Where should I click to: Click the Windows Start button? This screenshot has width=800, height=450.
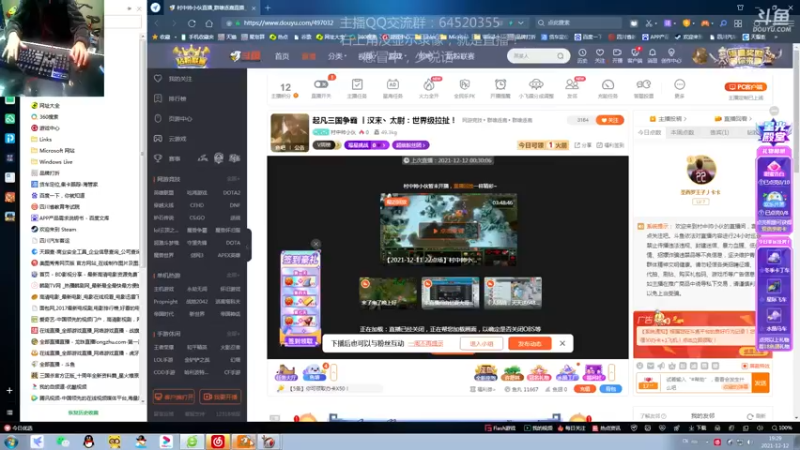(11, 442)
